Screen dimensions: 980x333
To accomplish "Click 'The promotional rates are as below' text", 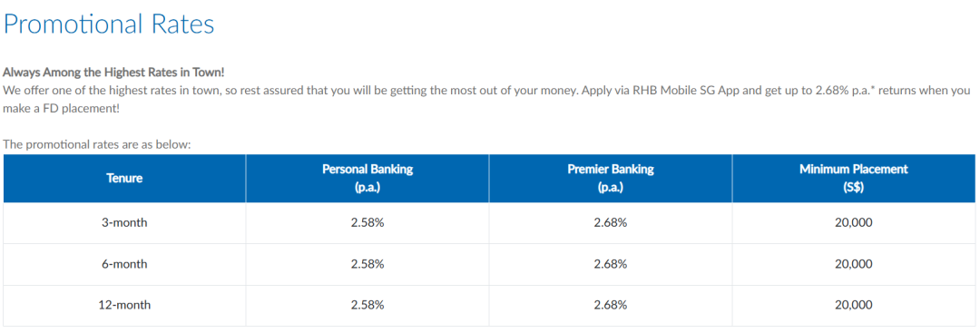I will click(x=97, y=144).
